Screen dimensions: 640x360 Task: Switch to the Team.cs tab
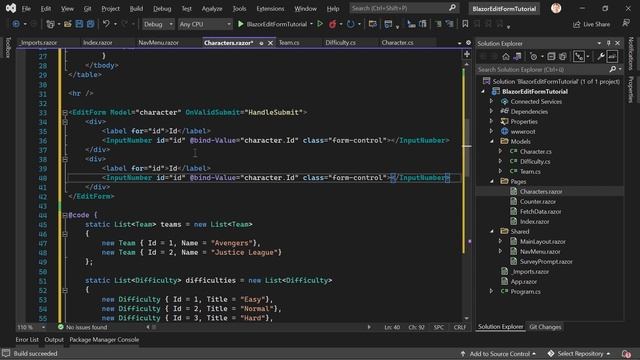click(289, 42)
